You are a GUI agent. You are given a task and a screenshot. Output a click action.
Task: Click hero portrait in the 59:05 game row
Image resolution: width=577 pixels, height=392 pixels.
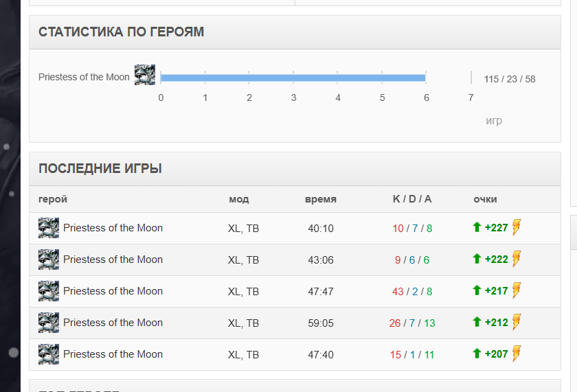click(x=49, y=323)
